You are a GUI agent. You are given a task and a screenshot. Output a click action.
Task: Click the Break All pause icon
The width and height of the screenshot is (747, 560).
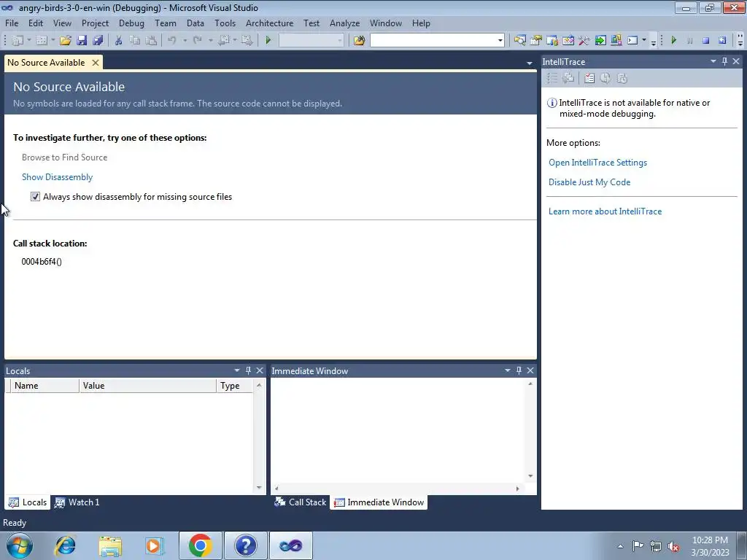(690, 41)
